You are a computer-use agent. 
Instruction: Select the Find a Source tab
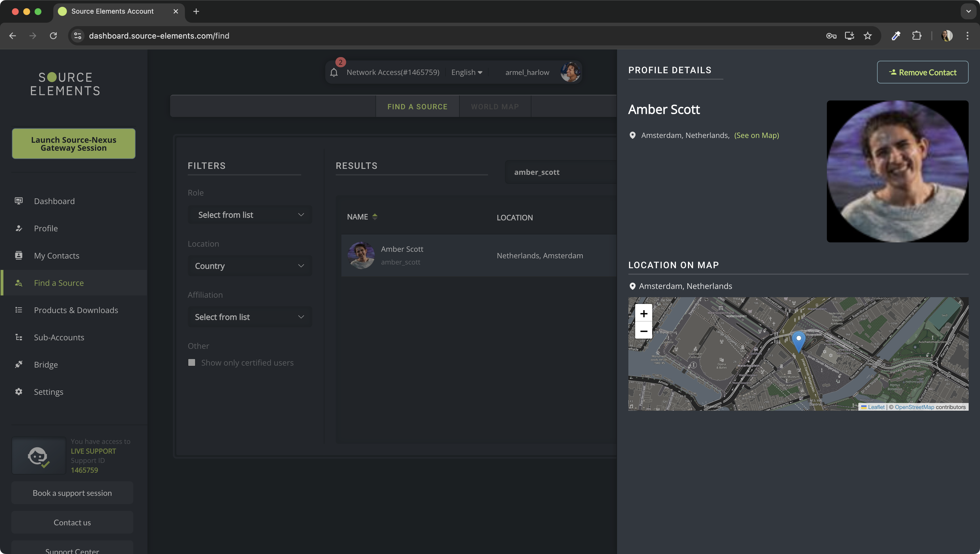point(417,107)
